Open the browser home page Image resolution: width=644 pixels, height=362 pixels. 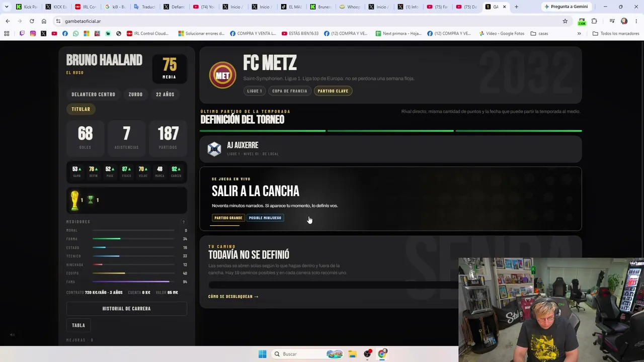44,21
